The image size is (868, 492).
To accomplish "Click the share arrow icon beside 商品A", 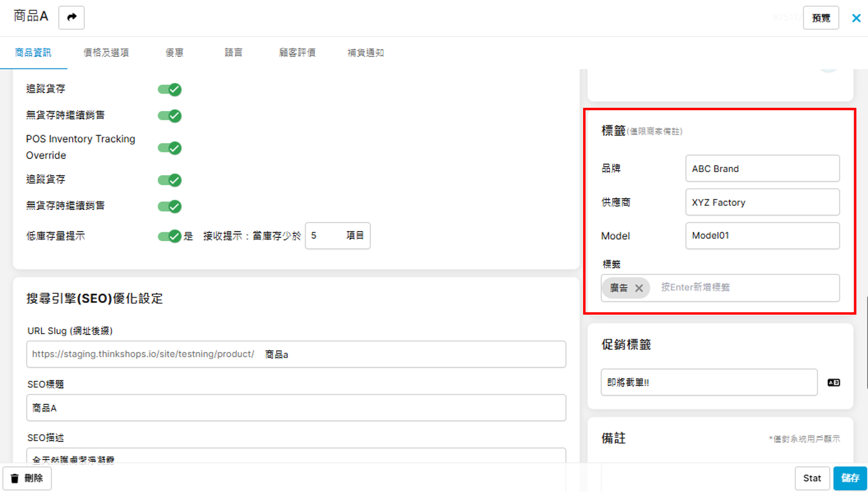I will [x=71, y=17].
